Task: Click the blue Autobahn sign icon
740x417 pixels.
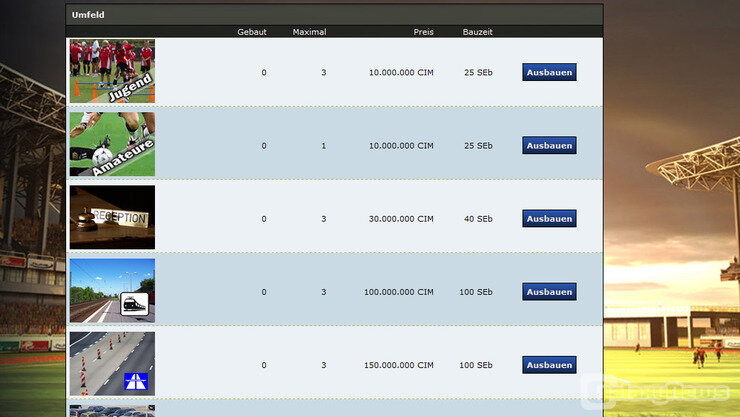Action: [136, 381]
